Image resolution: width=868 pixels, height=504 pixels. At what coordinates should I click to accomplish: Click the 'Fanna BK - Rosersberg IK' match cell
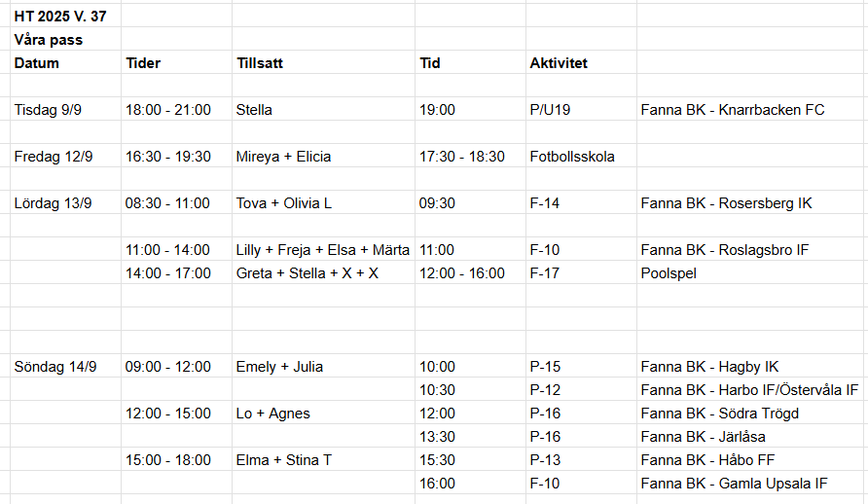[x=726, y=203]
